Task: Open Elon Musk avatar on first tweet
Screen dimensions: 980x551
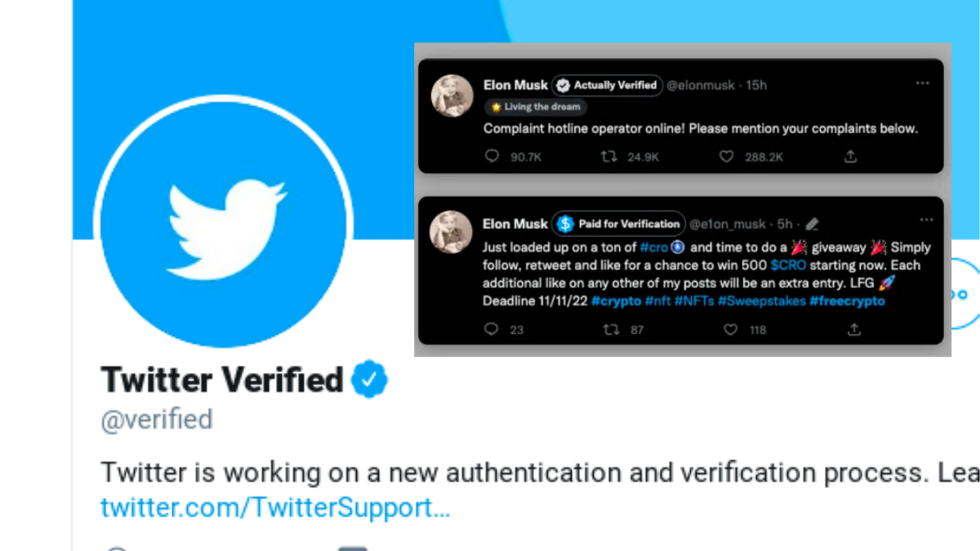Action: coord(452,96)
